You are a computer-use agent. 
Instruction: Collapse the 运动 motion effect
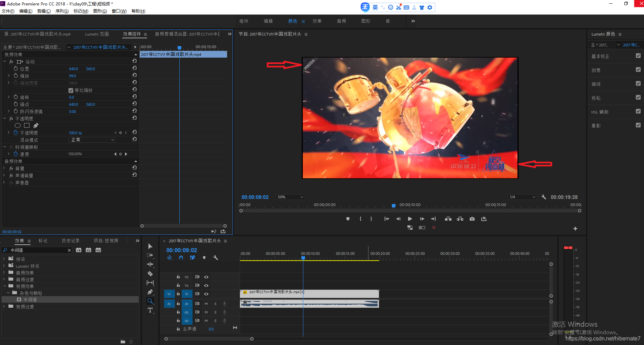5,61
